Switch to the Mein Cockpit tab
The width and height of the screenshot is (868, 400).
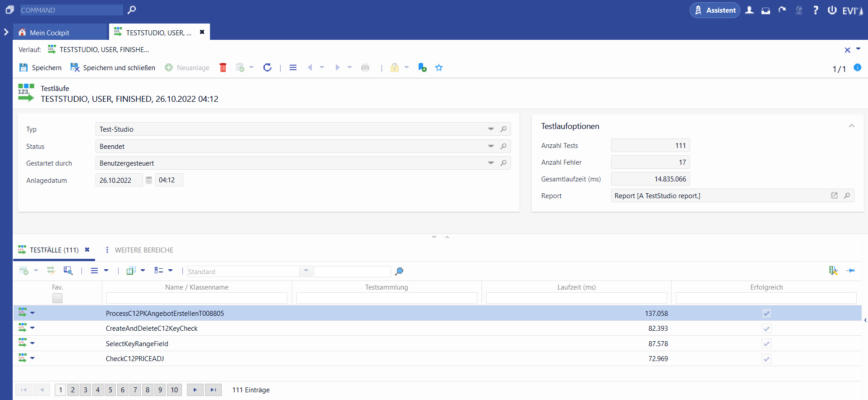(50, 33)
